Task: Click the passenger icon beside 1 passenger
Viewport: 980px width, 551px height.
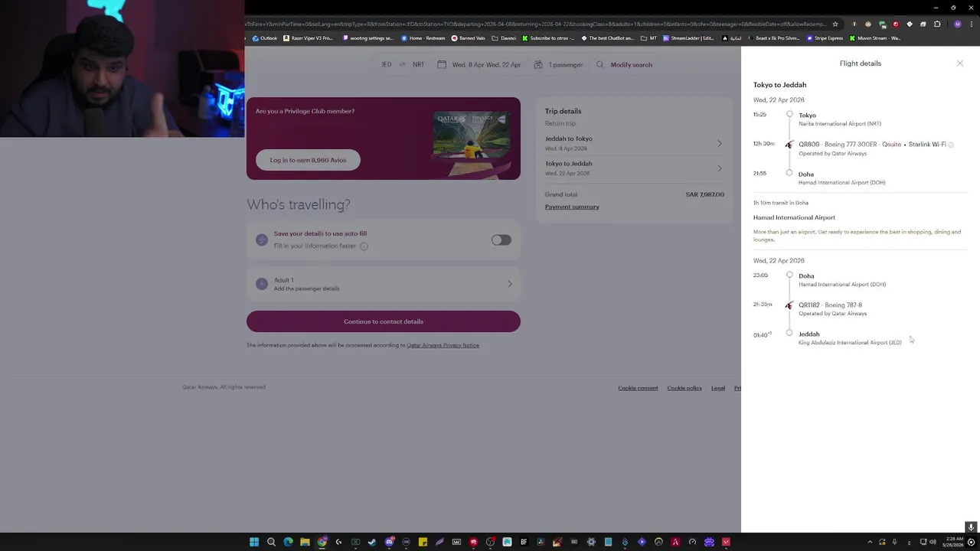Action: click(538, 65)
